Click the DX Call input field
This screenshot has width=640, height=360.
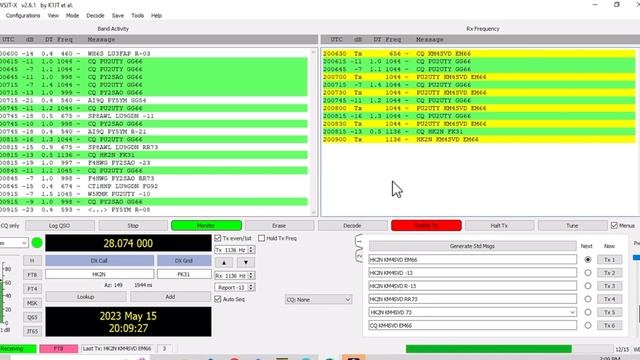(100, 274)
